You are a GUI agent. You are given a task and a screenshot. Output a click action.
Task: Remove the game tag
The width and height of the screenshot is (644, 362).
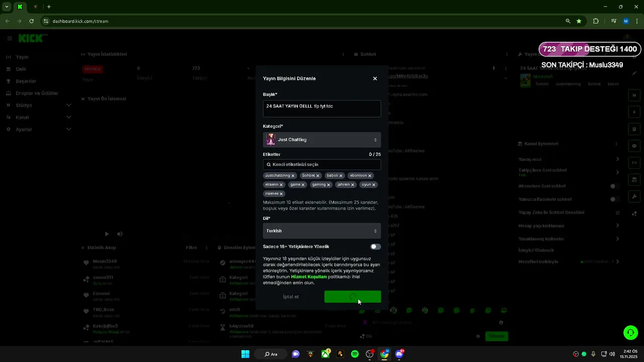tap(303, 185)
